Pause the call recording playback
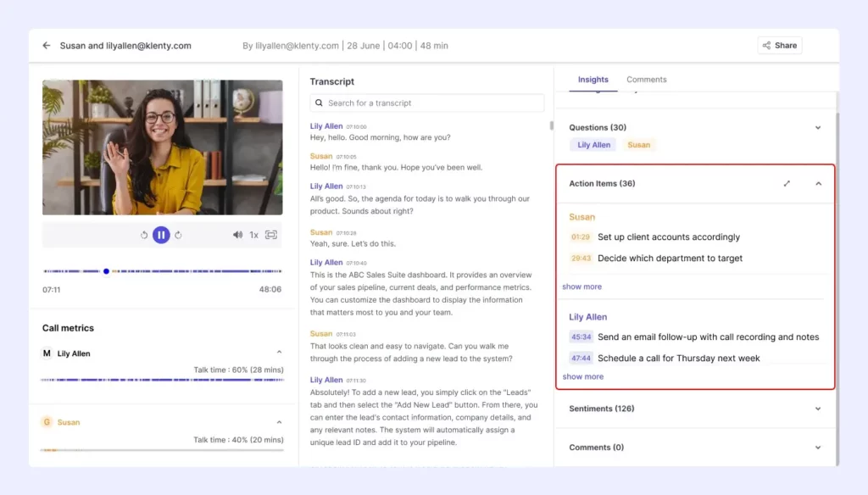868x495 pixels. click(161, 235)
